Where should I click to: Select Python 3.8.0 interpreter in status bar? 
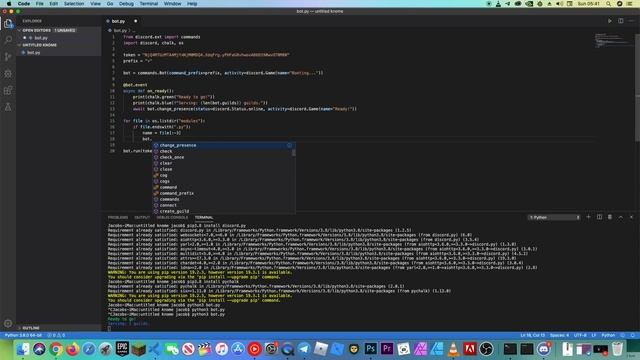(23, 335)
